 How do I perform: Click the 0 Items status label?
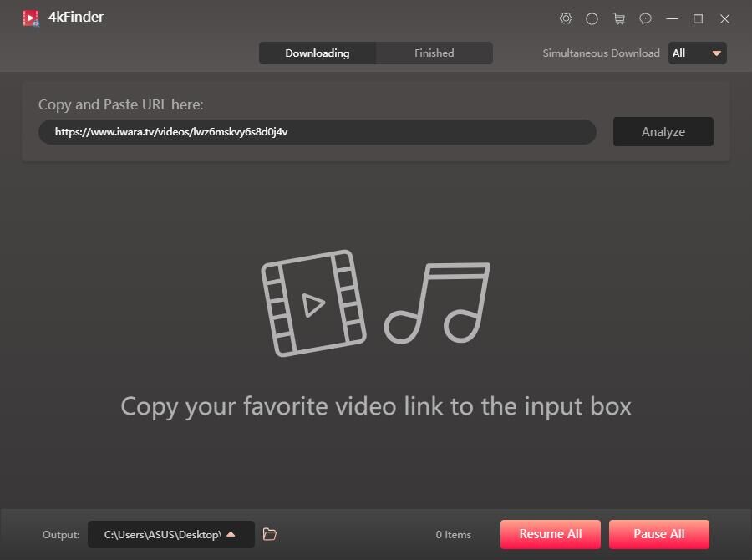pyautogui.click(x=453, y=534)
